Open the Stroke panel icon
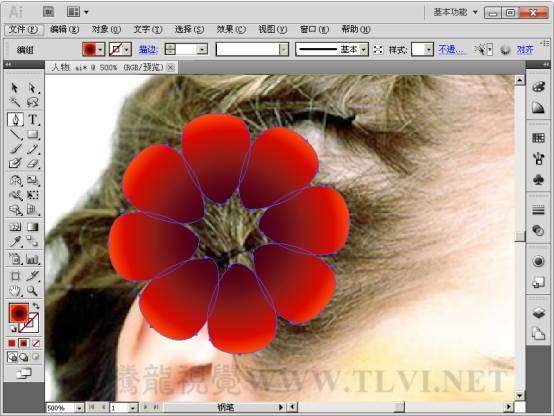 (538, 210)
